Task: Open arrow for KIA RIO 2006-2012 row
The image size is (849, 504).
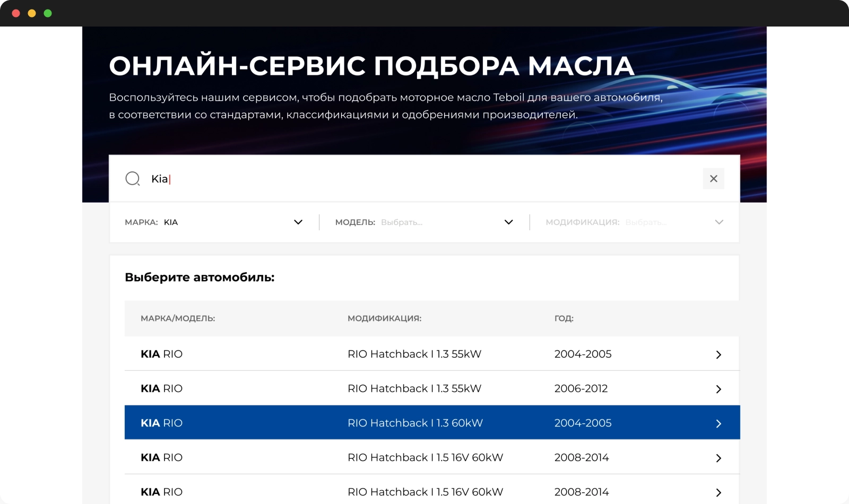Action: 718,389
